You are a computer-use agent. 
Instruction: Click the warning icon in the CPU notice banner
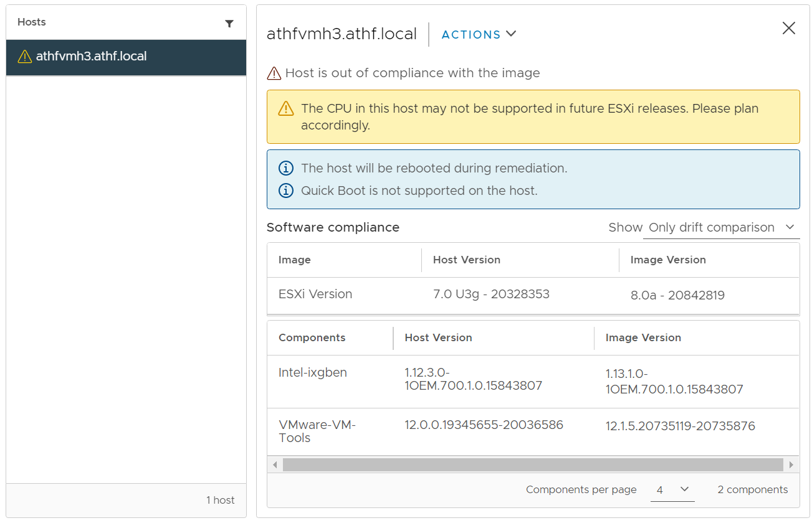click(x=285, y=108)
